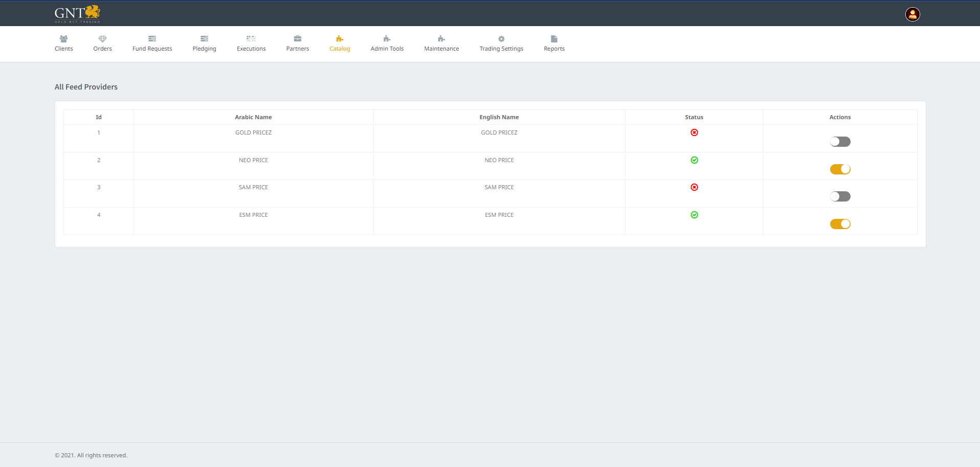This screenshot has height=467, width=980.
Task: Disable the NEO PRICE feed toggle
Action: (x=840, y=169)
